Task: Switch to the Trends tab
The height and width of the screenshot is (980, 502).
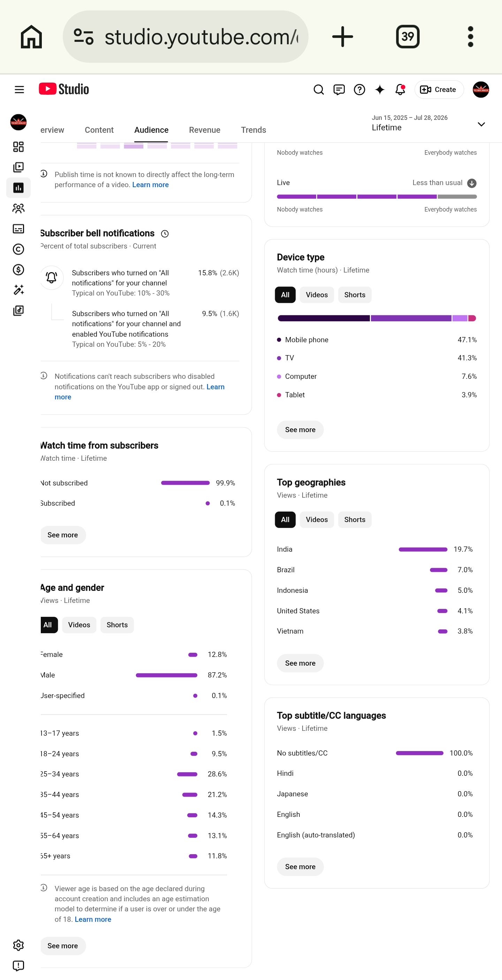Action: click(x=253, y=130)
